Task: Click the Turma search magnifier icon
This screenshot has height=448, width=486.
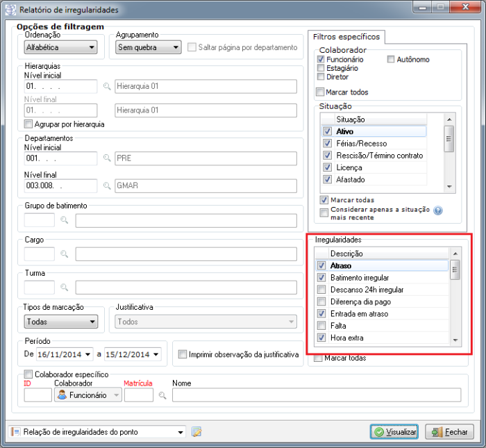Action: [x=64, y=287]
